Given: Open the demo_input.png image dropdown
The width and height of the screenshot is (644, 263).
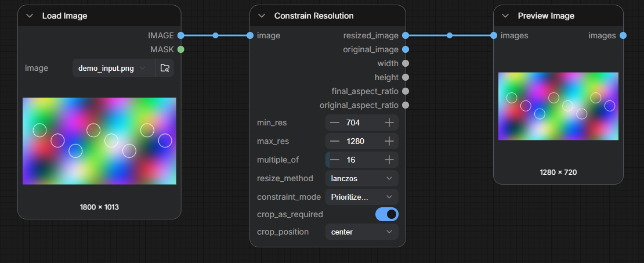Looking at the screenshot, I should 114,68.
